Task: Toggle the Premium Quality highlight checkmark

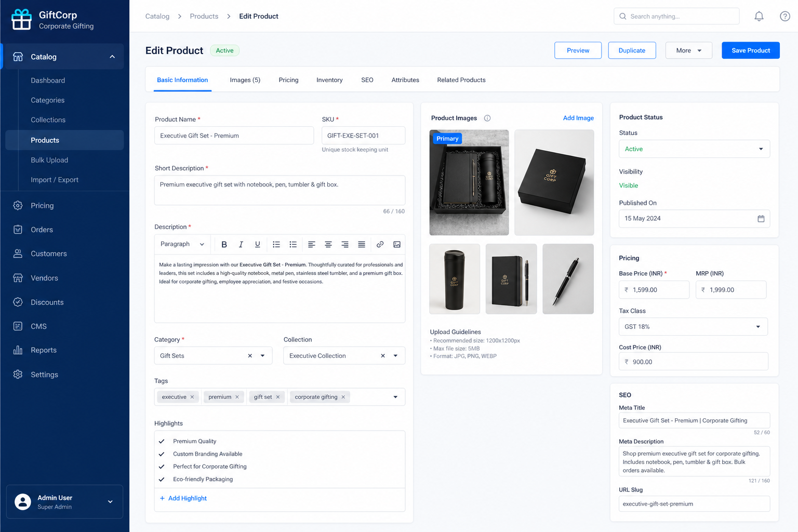Action: [162, 441]
